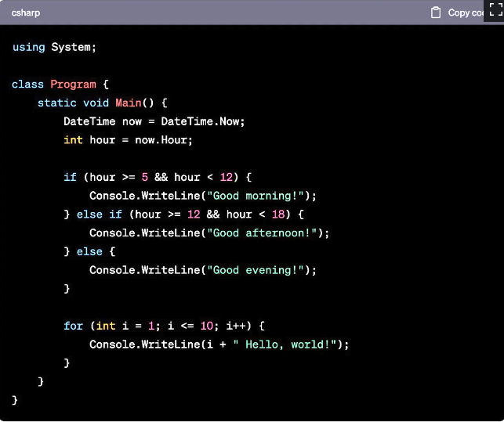Image resolution: width=504 pixels, height=422 pixels.
Task: Click the final closing brace of class
Action: point(15,400)
